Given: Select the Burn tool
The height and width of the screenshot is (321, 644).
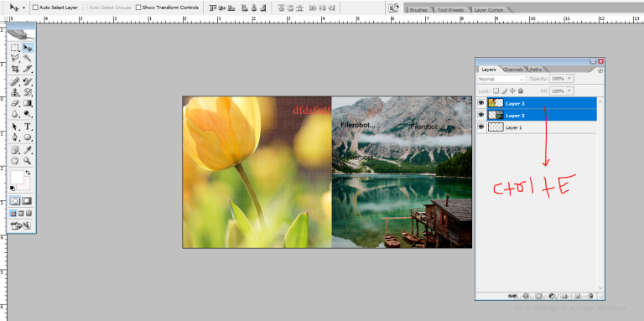Looking at the screenshot, I should pos(28,114).
